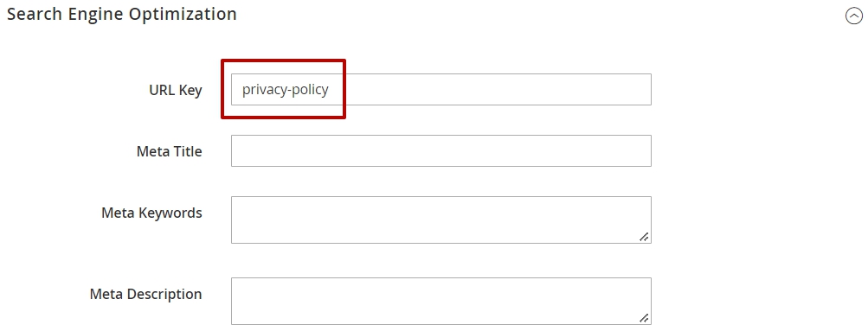Screen dimensions: 868x331
Task: Click the Meta Title label
Action: coord(170,151)
